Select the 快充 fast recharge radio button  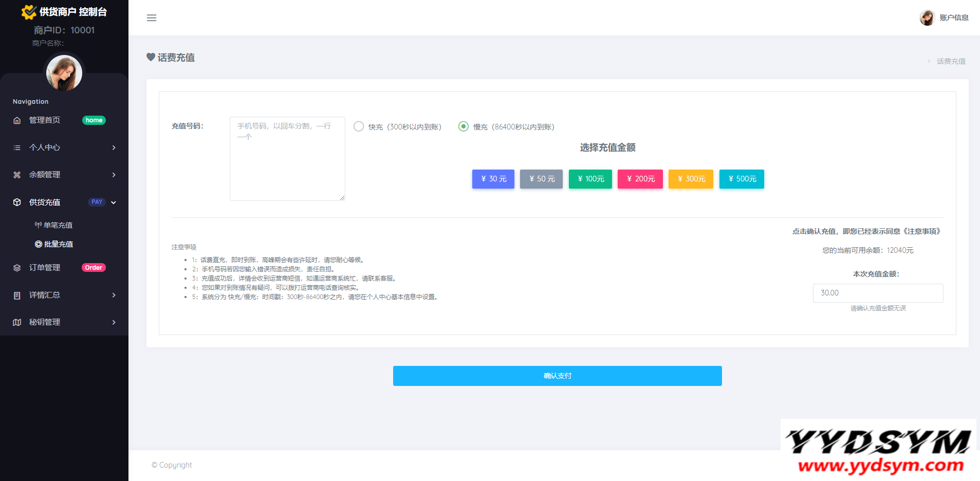[x=359, y=126]
